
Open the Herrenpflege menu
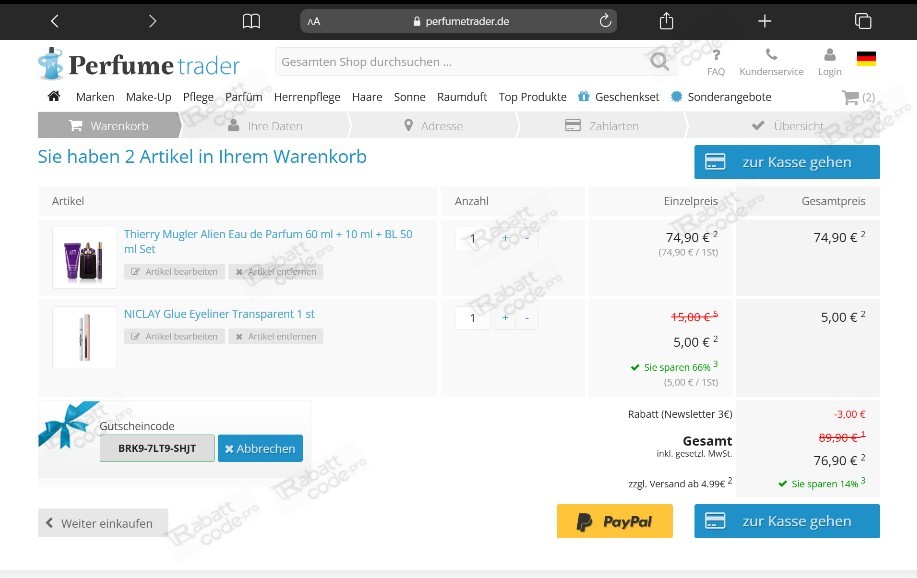click(x=307, y=97)
